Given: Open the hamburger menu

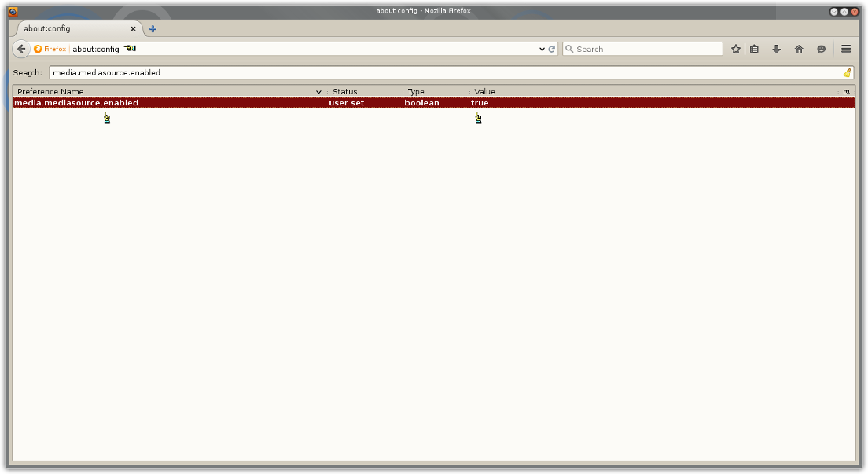Looking at the screenshot, I should 846,49.
